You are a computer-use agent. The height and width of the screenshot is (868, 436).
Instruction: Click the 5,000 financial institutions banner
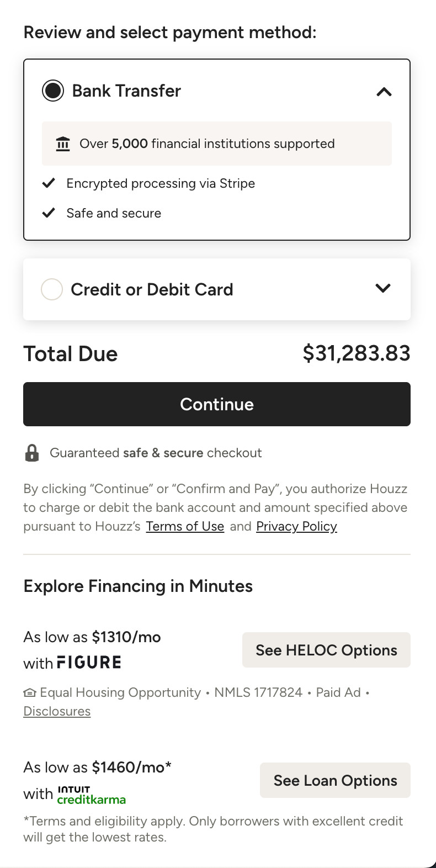(217, 144)
